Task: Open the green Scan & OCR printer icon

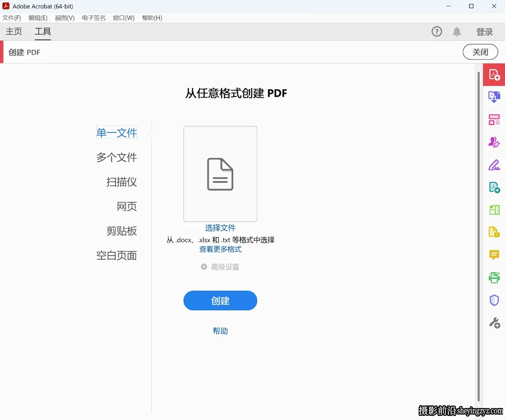Action: tap(494, 278)
